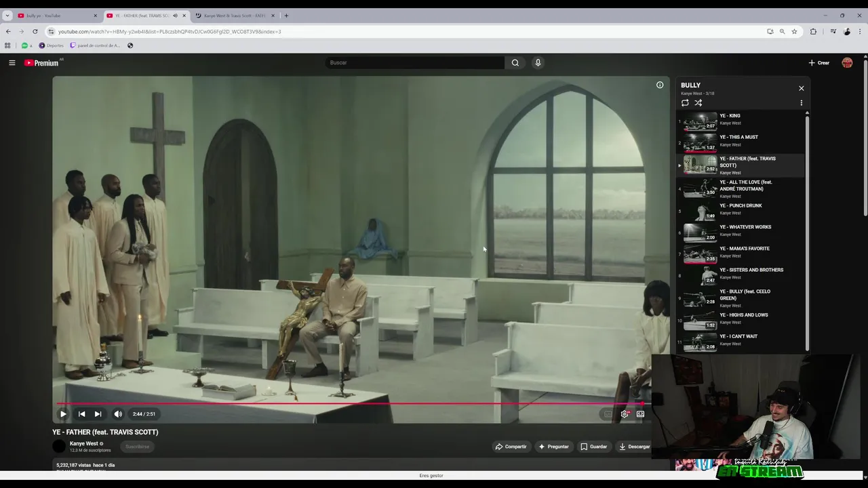Click the Suscribirse button
868x488 pixels.
point(137,447)
